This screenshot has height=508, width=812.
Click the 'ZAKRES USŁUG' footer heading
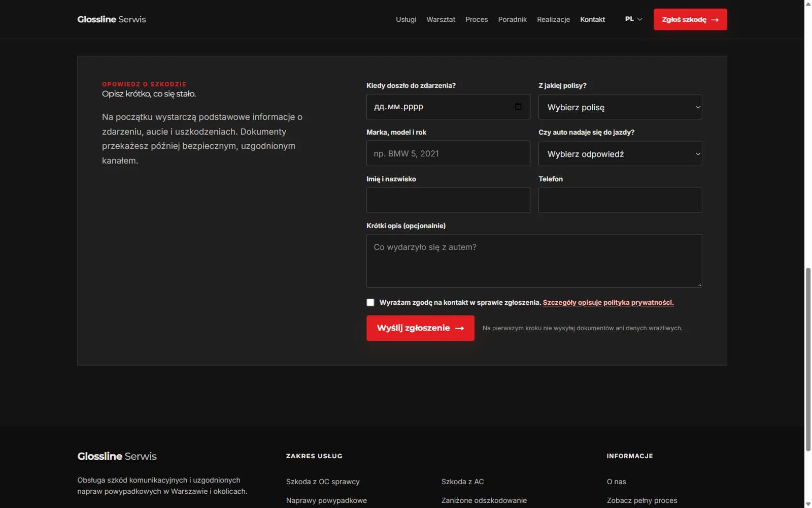(x=314, y=456)
